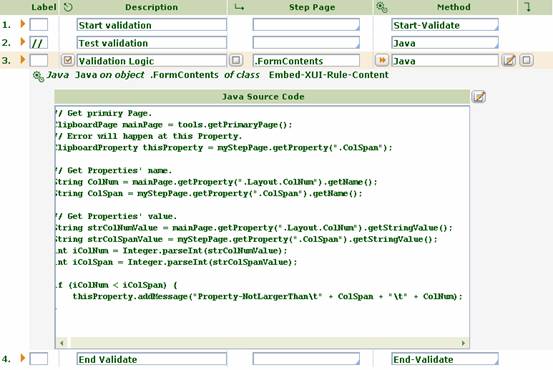Click the Java Source Code header bar
Image resolution: width=553 pixels, height=370 pixels.
[x=262, y=97]
